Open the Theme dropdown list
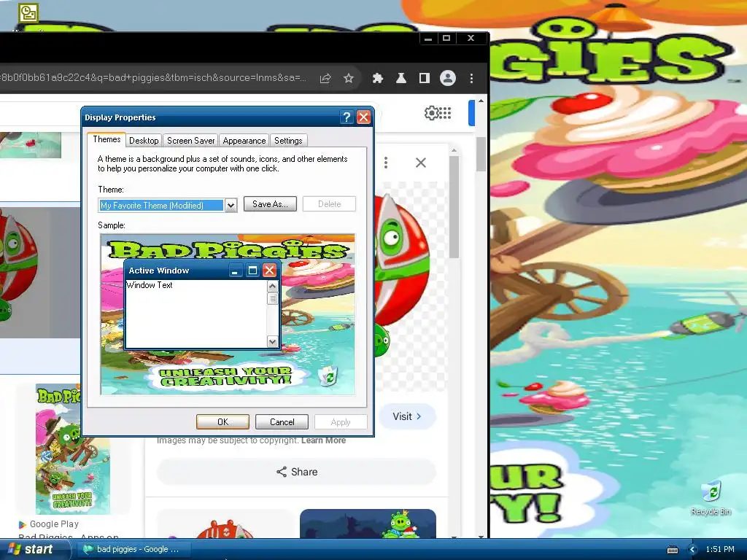The image size is (747, 560). tap(231, 206)
